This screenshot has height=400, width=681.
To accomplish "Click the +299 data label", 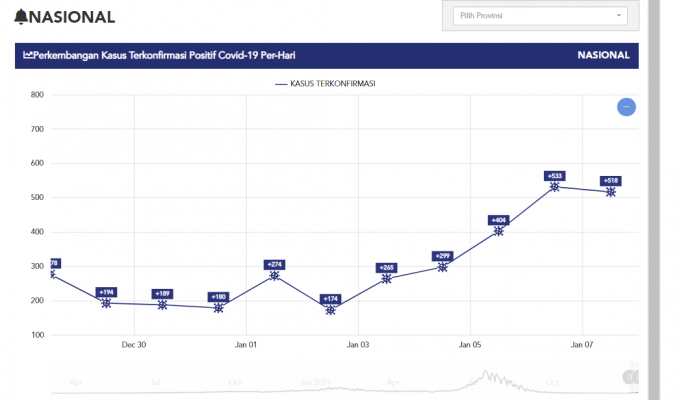I will pyautogui.click(x=443, y=256).
